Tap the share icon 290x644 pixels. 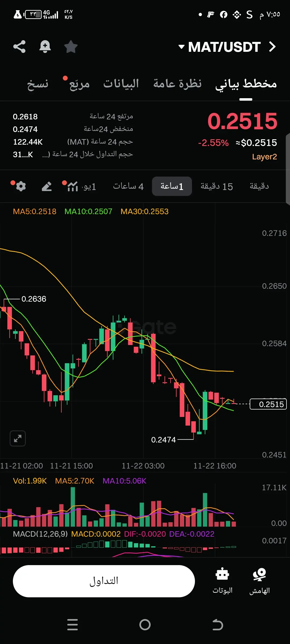pyautogui.click(x=19, y=47)
